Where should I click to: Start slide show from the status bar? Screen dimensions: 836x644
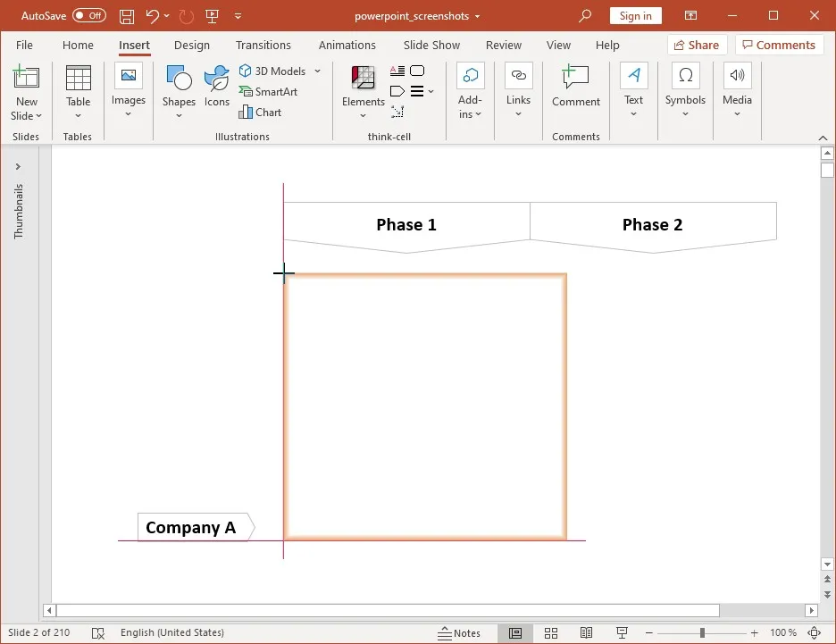click(622, 632)
